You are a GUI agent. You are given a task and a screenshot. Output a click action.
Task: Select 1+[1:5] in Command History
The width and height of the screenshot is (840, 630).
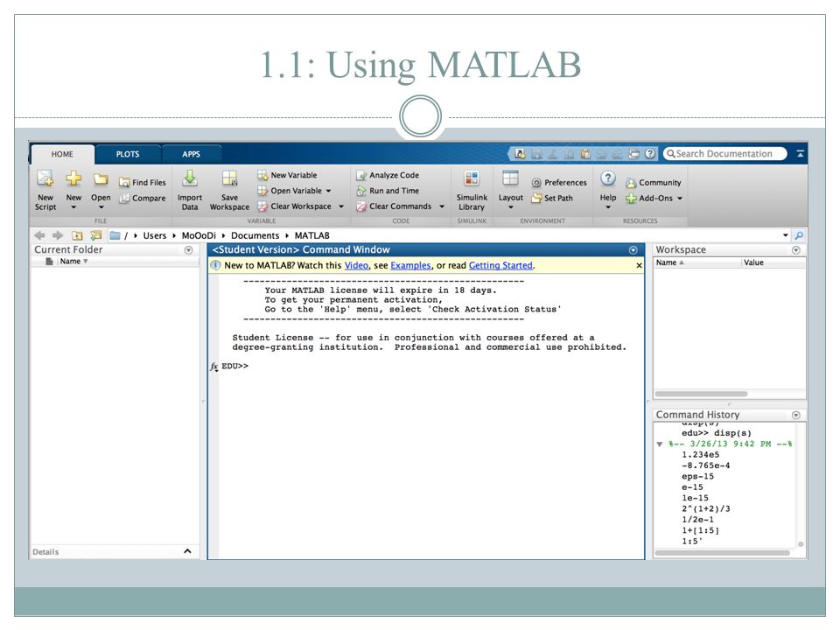[x=700, y=530]
